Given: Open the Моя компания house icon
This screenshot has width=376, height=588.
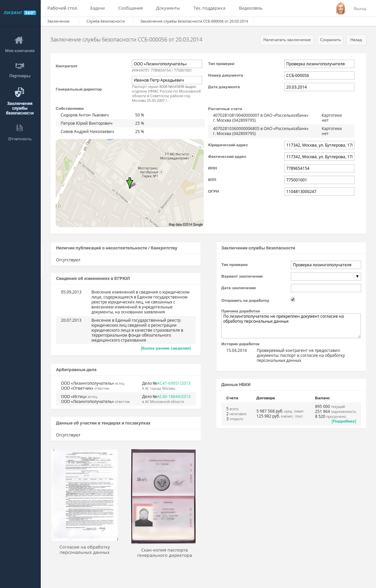Looking at the screenshot, I should (19, 40).
